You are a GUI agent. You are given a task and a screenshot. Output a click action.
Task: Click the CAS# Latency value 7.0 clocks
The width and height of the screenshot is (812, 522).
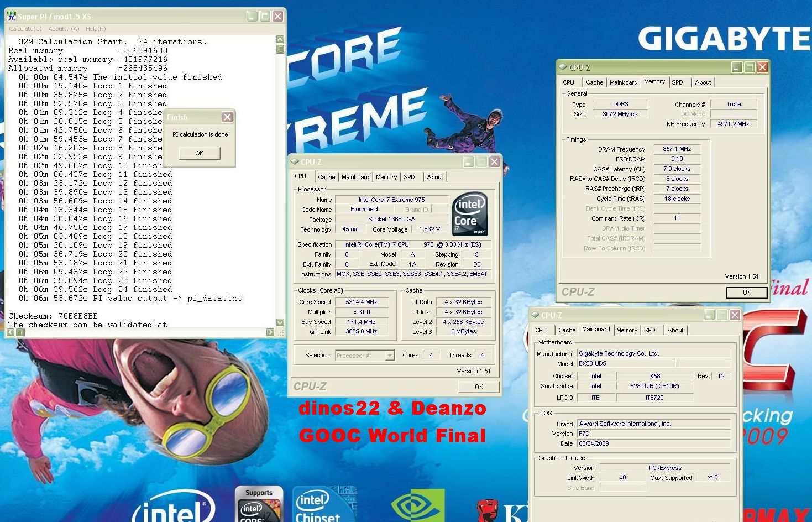click(677, 169)
